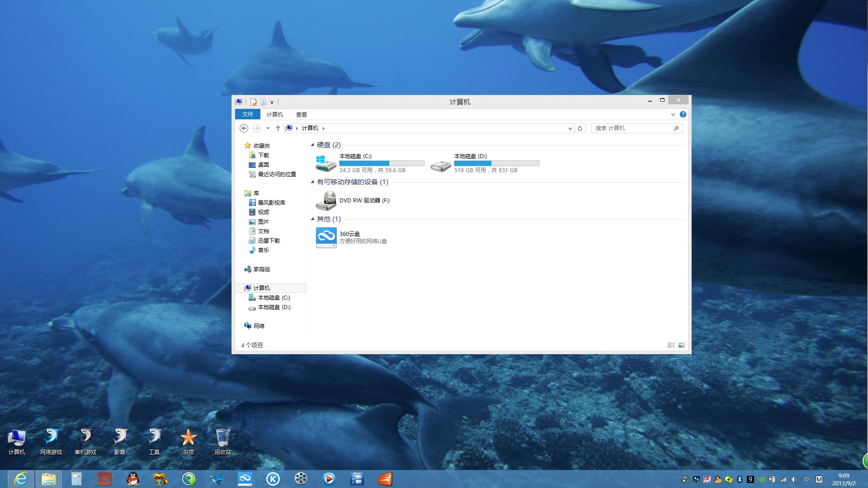Select 网络游戏 desktop icon
This screenshot has height=488, width=868.
pyautogui.click(x=51, y=441)
